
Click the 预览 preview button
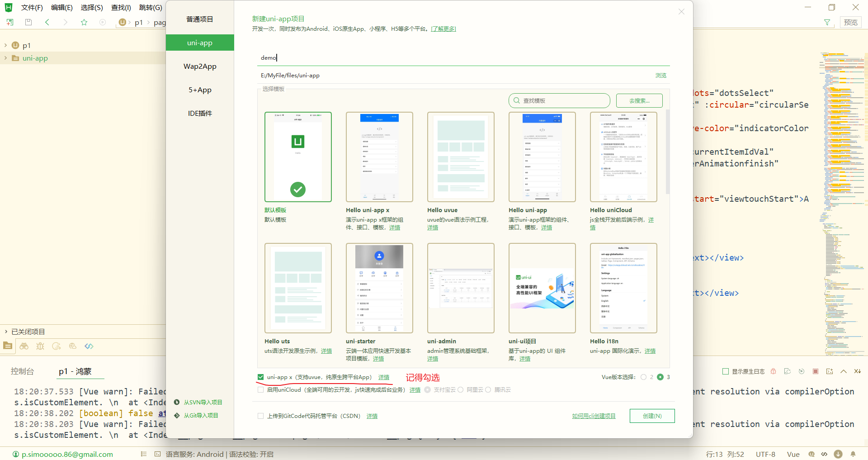[x=850, y=22]
